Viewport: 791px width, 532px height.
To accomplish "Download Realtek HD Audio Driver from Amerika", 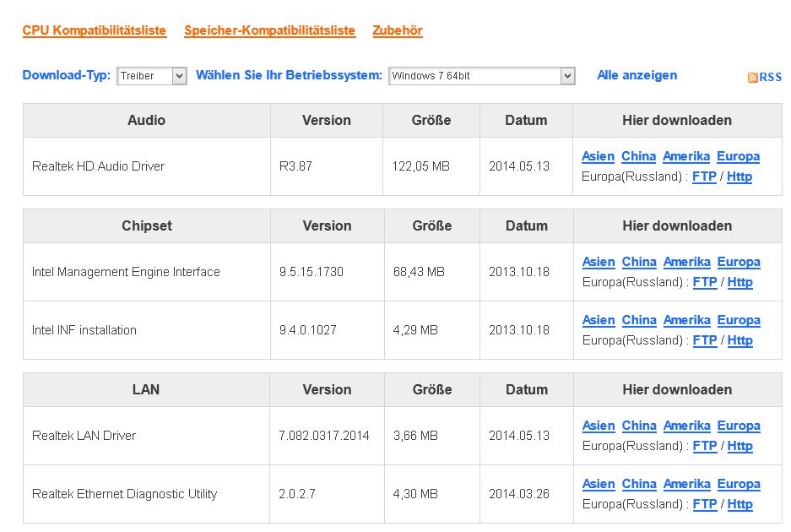I will [x=686, y=156].
